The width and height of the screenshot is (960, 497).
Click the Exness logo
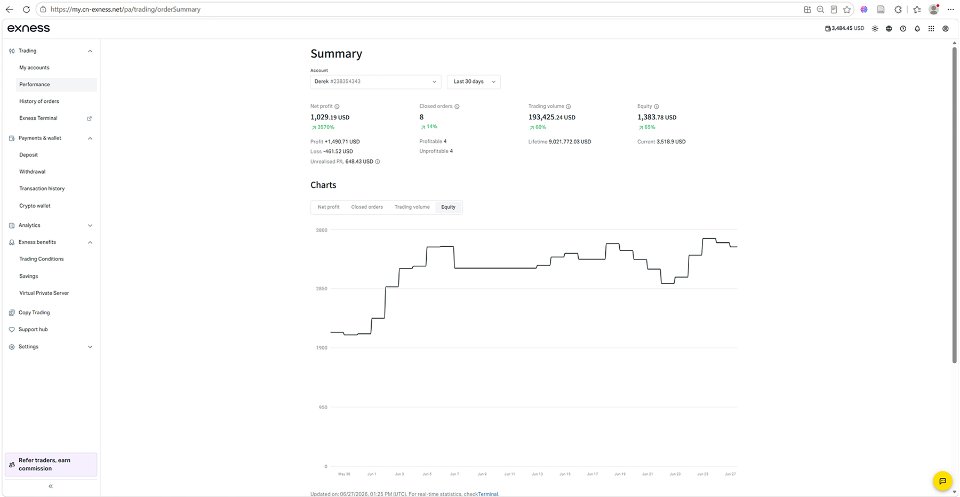tap(28, 28)
